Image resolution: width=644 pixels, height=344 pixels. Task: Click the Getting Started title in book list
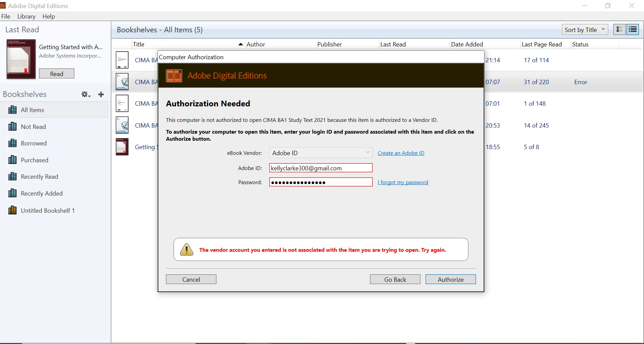pyautogui.click(x=146, y=147)
